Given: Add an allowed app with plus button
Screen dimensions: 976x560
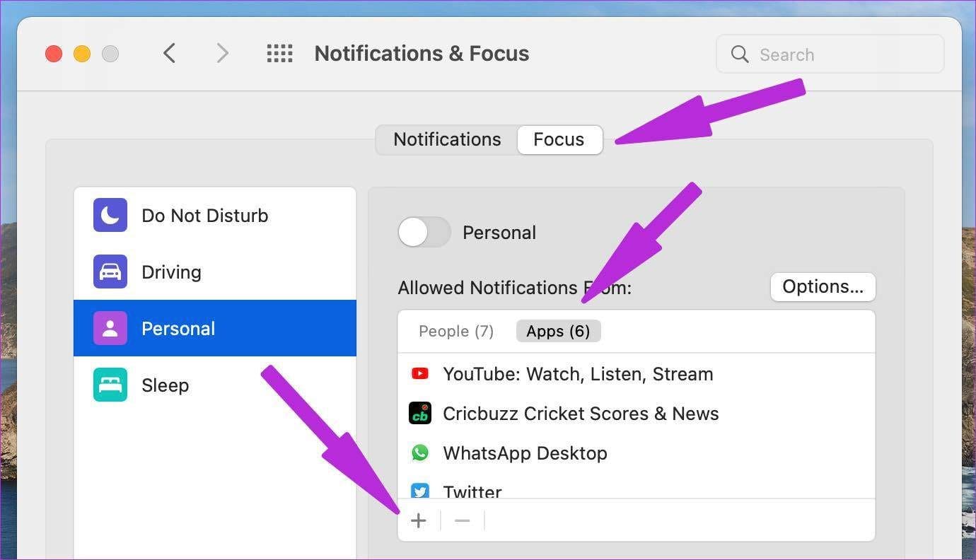Looking at the screenshot, I should coord(419,521).
